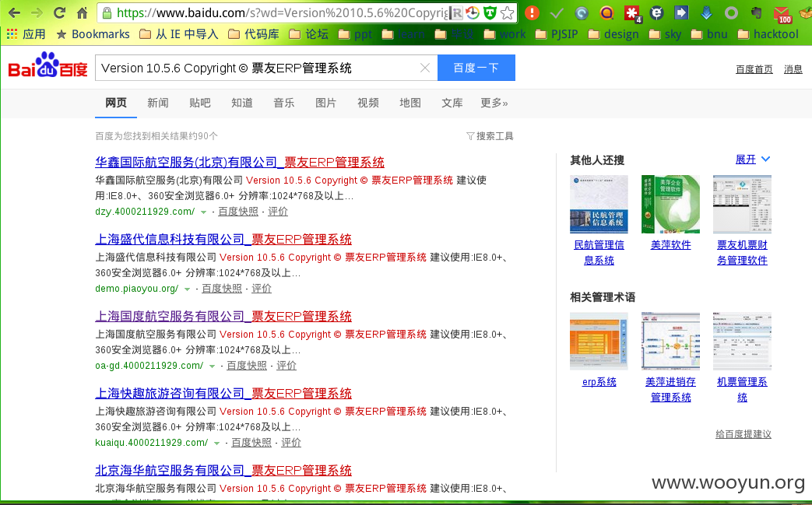Open the 搜索工具 filter
Screen dimensions: 812x505
(490, 136)
